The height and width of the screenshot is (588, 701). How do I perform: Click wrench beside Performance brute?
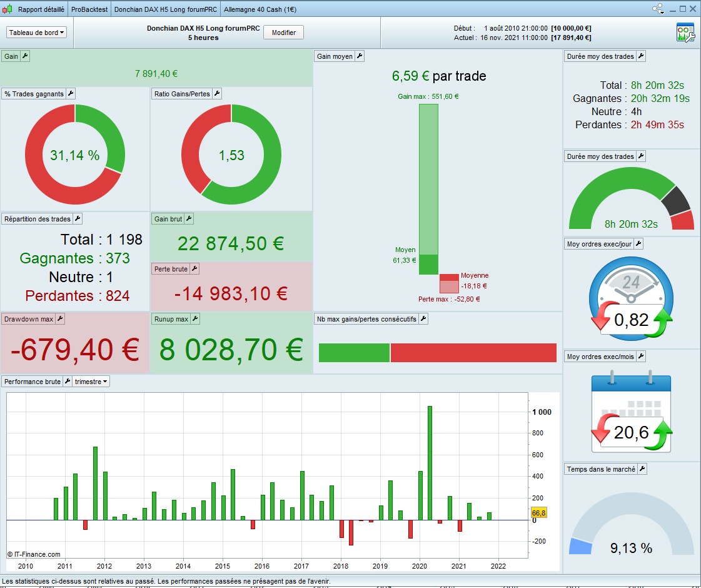[68, 382]
